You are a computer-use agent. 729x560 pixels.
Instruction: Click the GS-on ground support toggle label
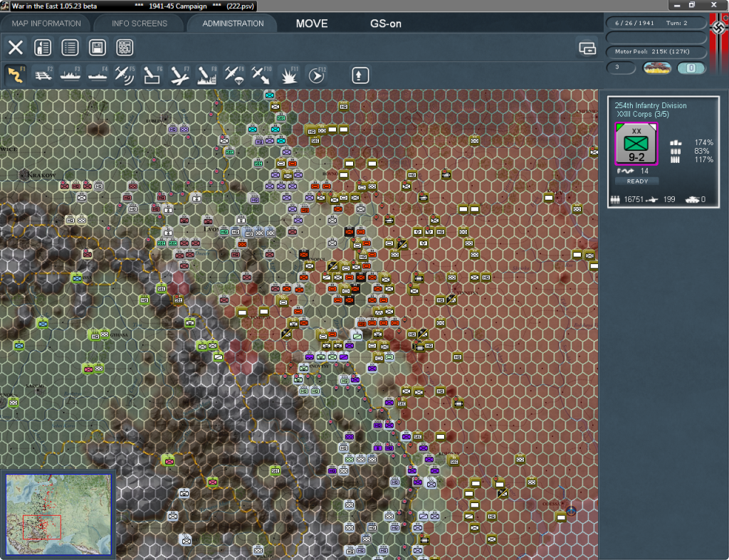click(x=385, y=23)
